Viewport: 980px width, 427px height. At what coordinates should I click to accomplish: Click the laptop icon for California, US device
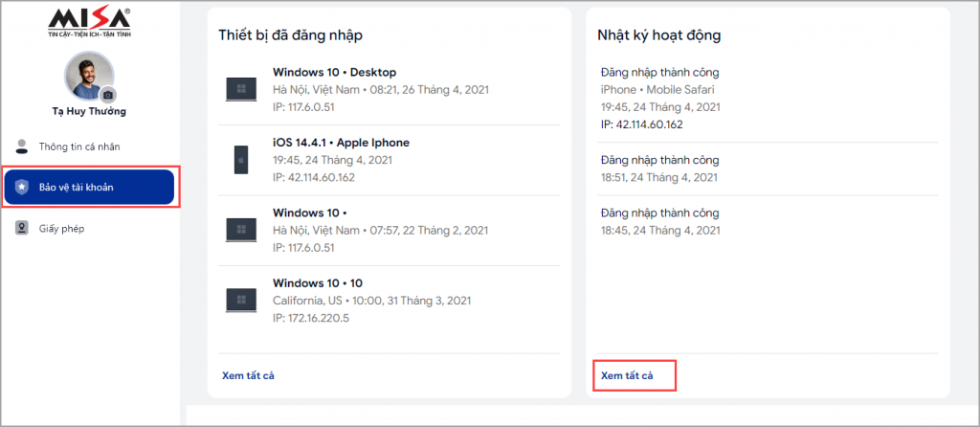(241, 301)
